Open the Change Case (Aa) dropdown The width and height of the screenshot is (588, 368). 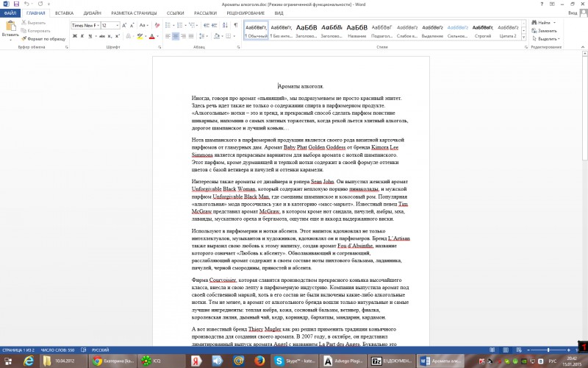[143, 25]
